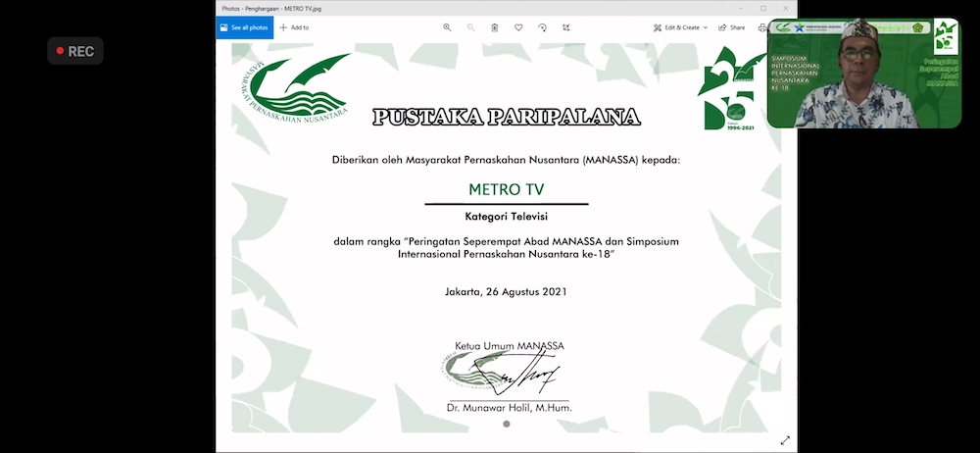Rotate the photo
The width and height of the screenshot is (980, 453).
point(542,27)
